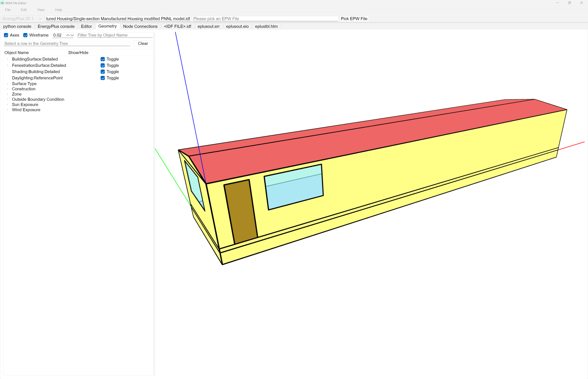Click the BEM File Editor app icon
This screenshot has width=588, height=379.
tap(2, 3)
